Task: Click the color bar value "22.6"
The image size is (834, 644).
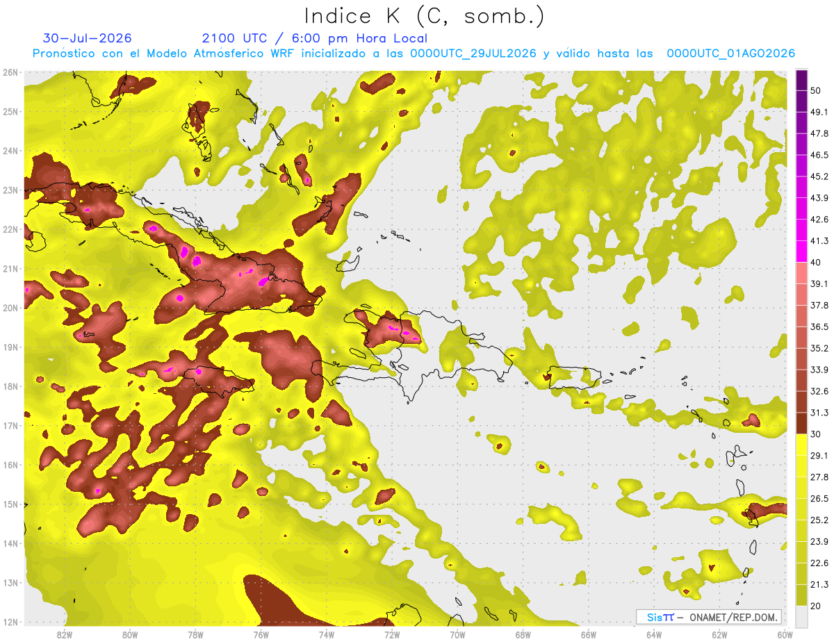Action: point(819,563)
